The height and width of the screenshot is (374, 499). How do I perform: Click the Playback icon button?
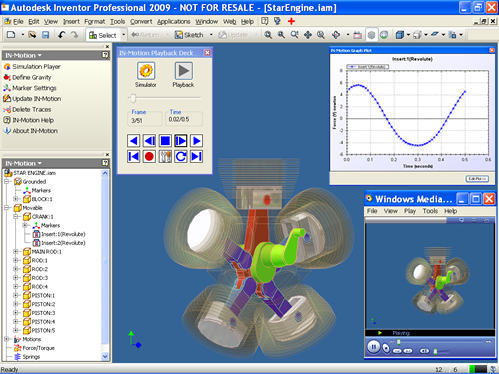tap(183, 71)
